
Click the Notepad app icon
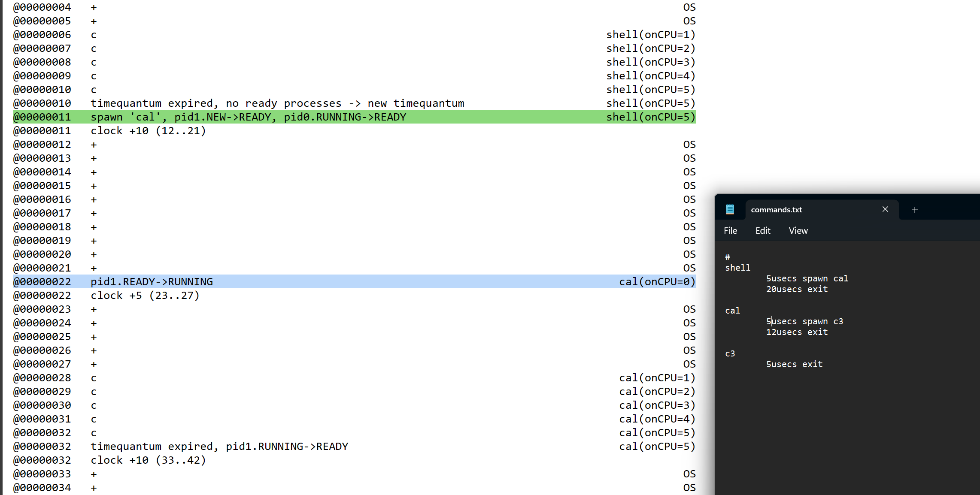tap(730, 209)
